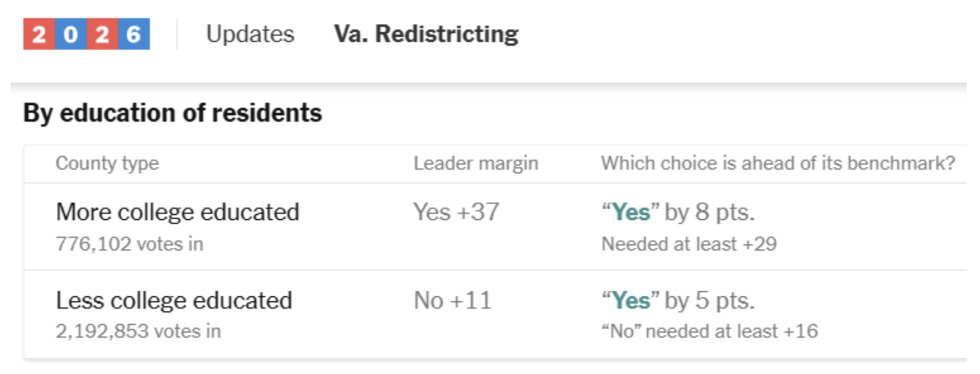Image resolution: width=980 pixels, height=374 pixels.
Task: Select the Less college educated row label
Action: (174, 301)
